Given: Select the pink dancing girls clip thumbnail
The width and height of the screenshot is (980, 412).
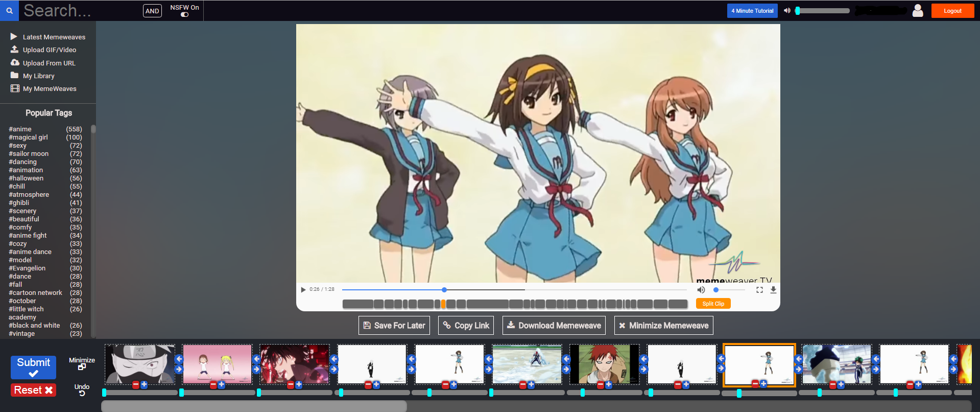Looking at the screenshot, I should click(x=217, y=364).
